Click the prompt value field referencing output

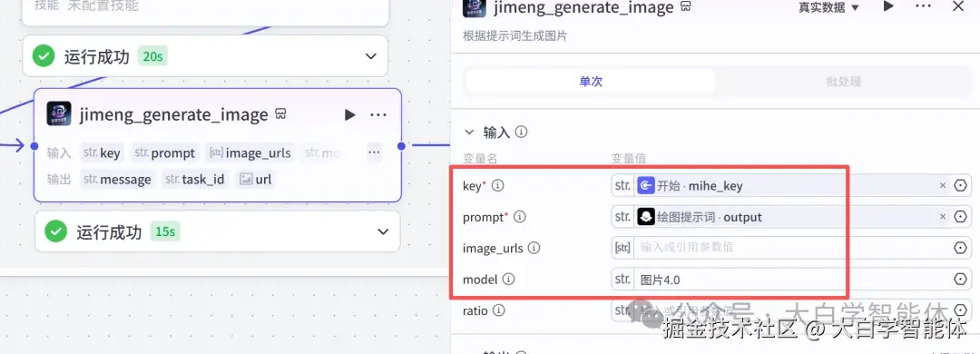(x=792, y=217)
